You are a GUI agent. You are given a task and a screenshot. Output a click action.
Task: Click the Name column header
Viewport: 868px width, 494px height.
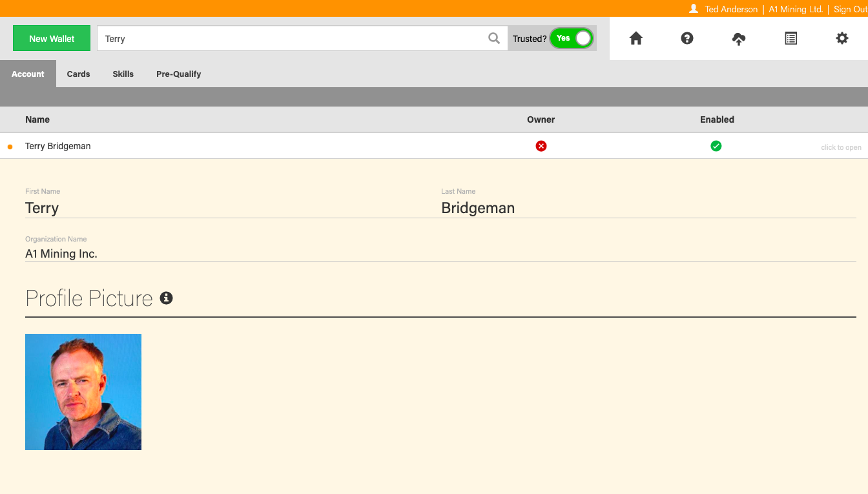[37, 119]
